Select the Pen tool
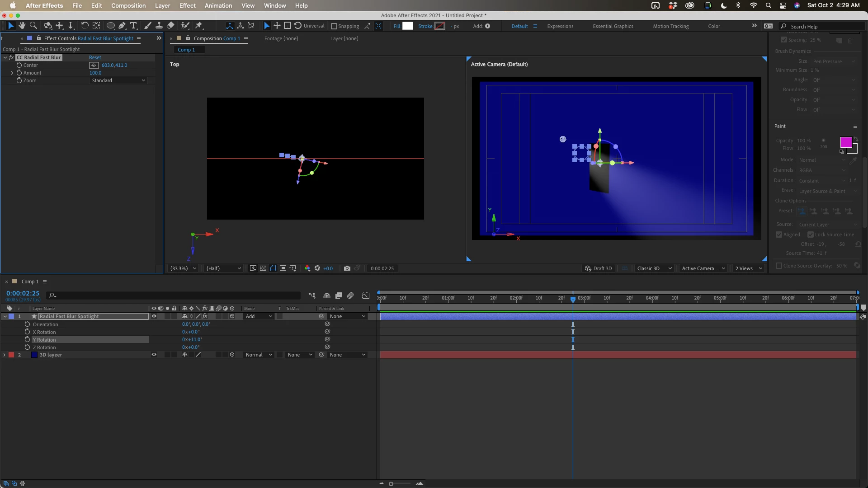The height and width of the screenshot is (488, 868). point(122,26)
